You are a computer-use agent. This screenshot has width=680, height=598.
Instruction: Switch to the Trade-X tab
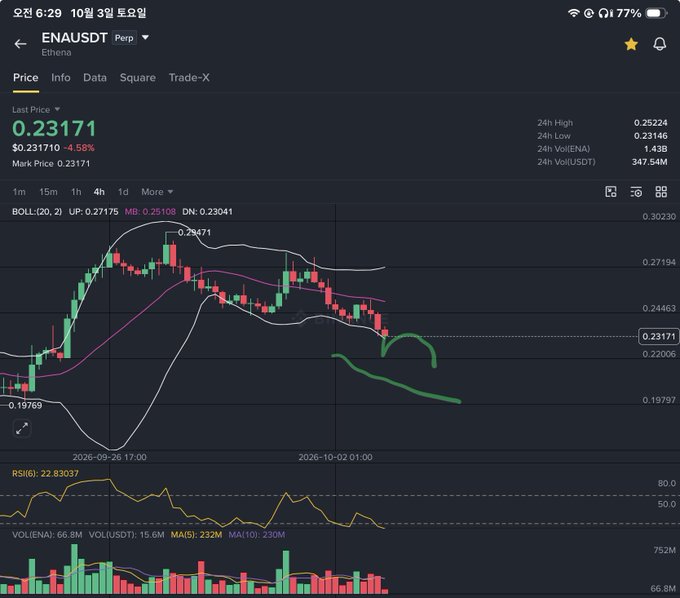189,78
